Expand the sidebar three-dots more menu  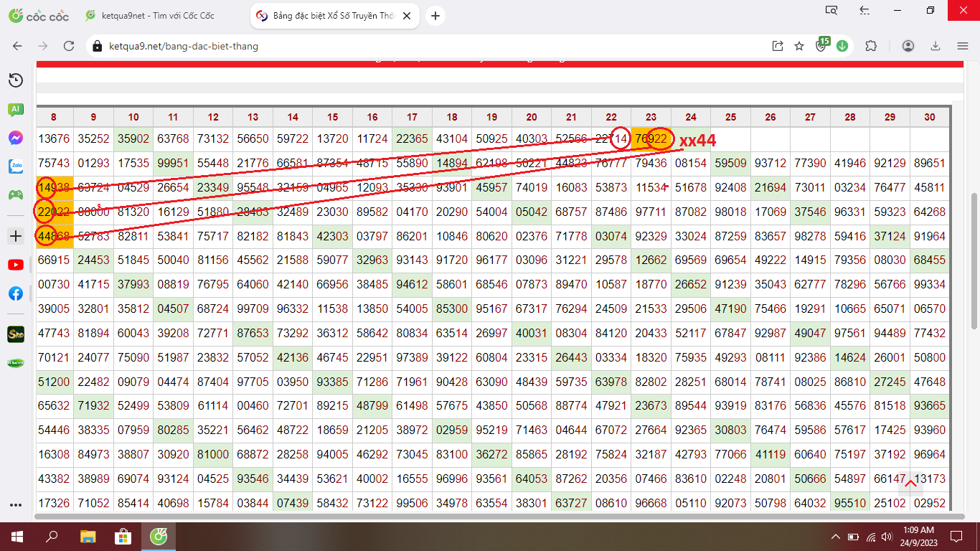(x=15, y=504)
